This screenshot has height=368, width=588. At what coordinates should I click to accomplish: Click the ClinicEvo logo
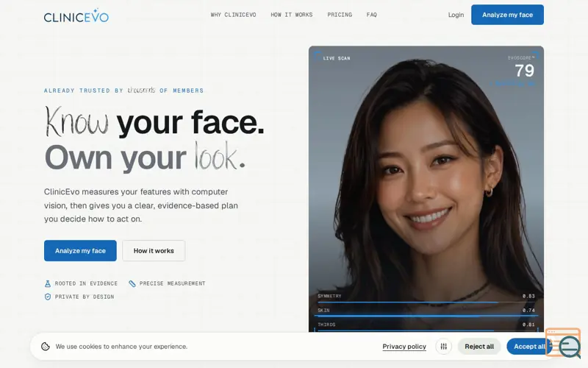tap(76, 15)
